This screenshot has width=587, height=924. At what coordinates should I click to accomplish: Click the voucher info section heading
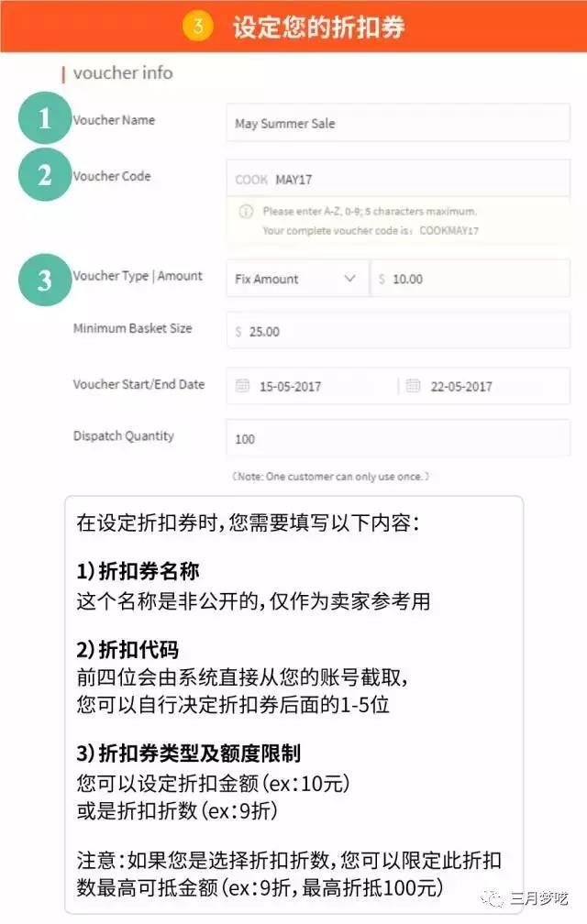pos(123,73)
